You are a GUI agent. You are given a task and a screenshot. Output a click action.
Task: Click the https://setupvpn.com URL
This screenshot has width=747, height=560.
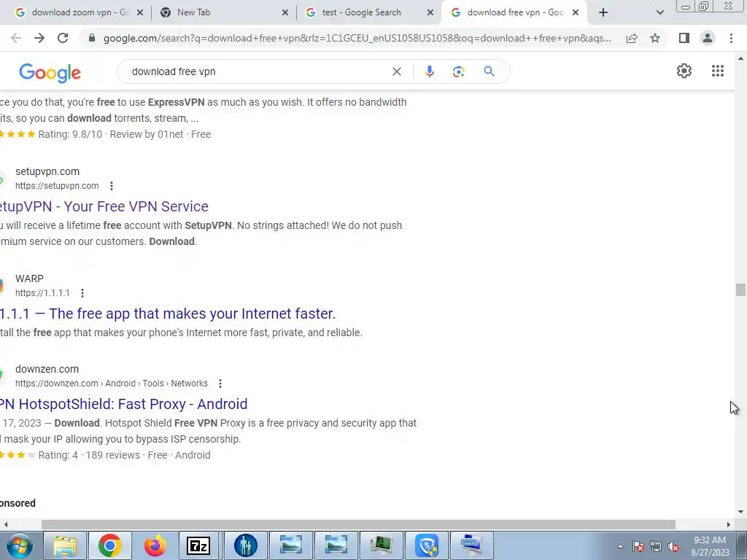point(57,186)
